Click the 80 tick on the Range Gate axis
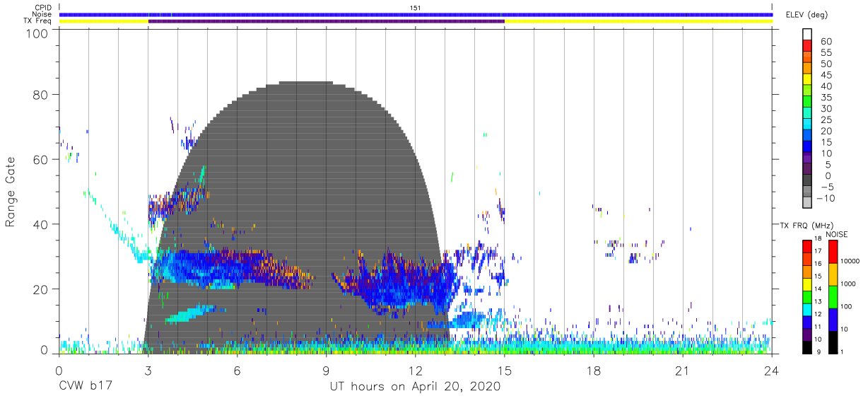Viewport: 868px width, 401px height. pos(40,94)
